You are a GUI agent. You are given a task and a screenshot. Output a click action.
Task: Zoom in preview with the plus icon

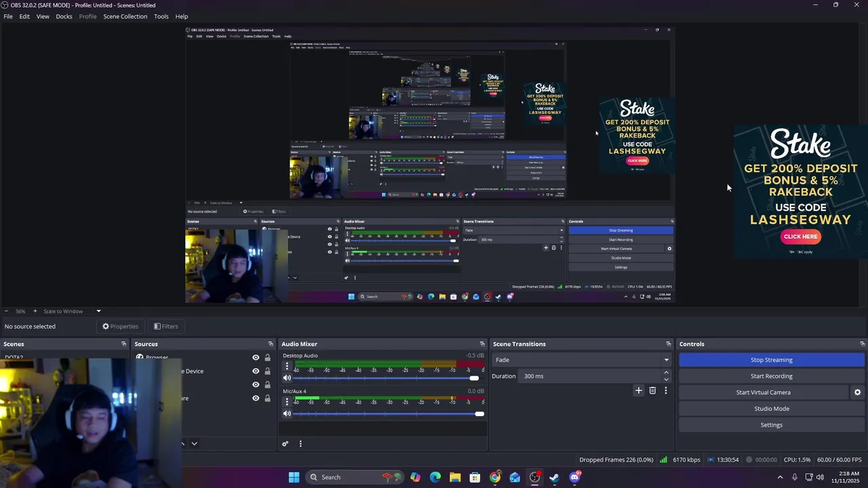[x=35, y=311]
